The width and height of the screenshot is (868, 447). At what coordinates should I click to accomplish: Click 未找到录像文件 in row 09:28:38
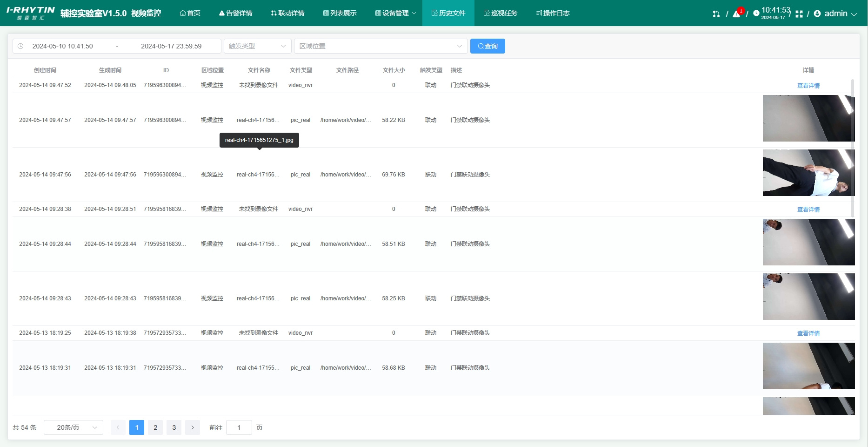point(259,209)
